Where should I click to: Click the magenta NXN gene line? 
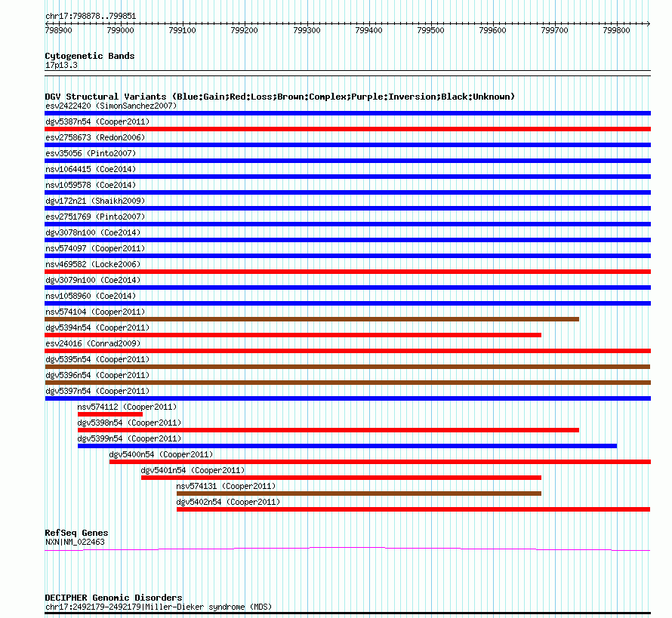tap(347, 549)
